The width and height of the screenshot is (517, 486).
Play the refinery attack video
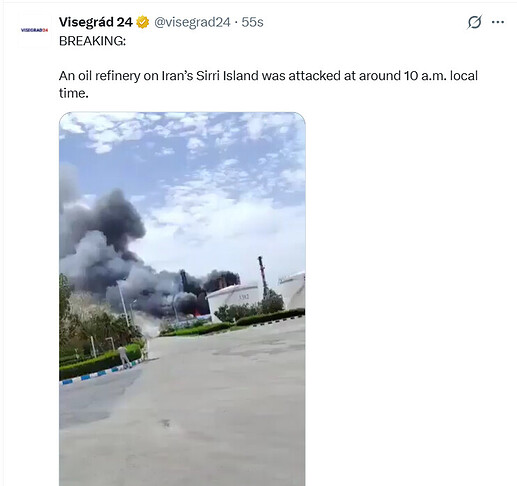[x=182, y=299]
